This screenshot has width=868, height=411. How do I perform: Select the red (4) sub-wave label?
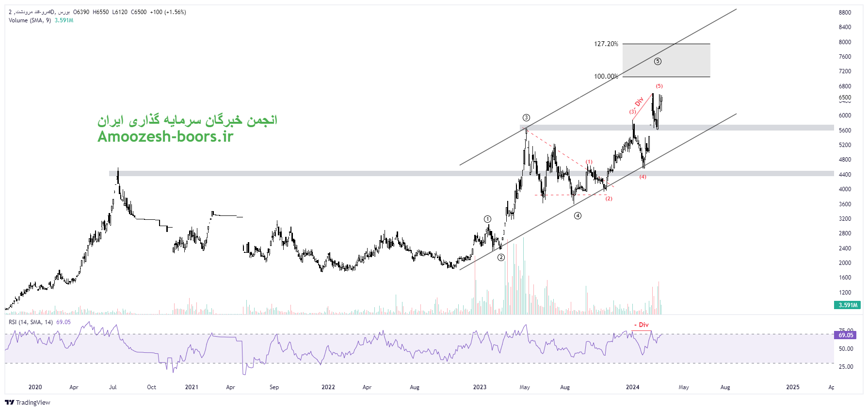pos(643,177)
